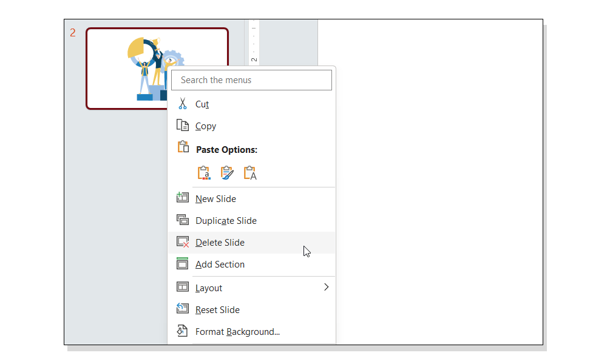Select the Delete Slide icon
The image size is (607, 364).
tap(182, 241)
